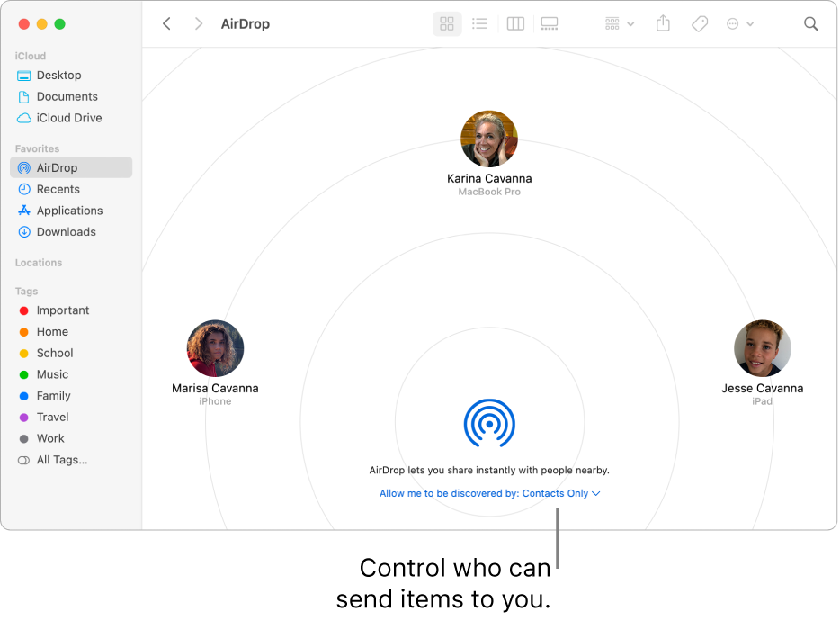Select Marisa Cavanna's iPhone avatar
840x620 pixels.
pos(215,348)
